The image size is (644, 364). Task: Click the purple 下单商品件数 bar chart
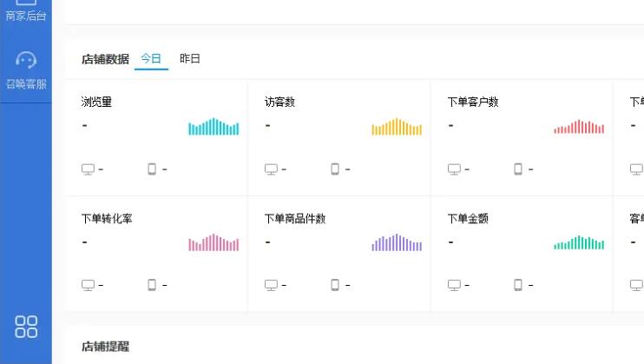pyautogui.click(x=397, y=242)
